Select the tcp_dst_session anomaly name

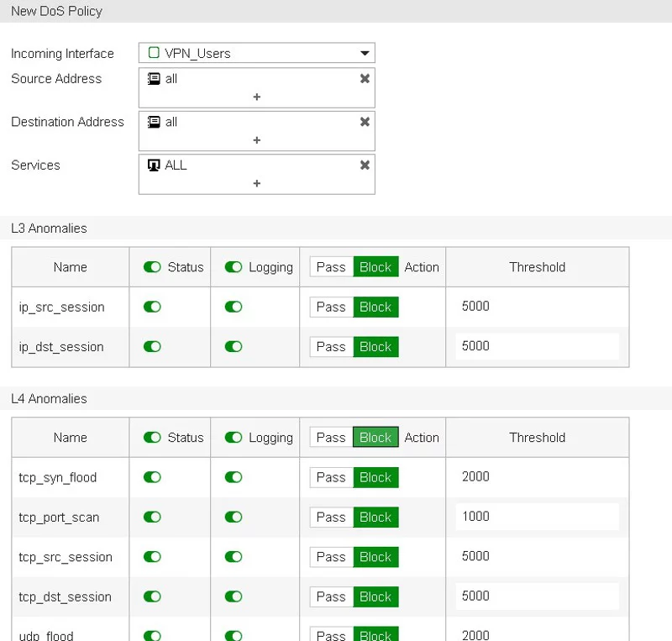tap(66, 596)
